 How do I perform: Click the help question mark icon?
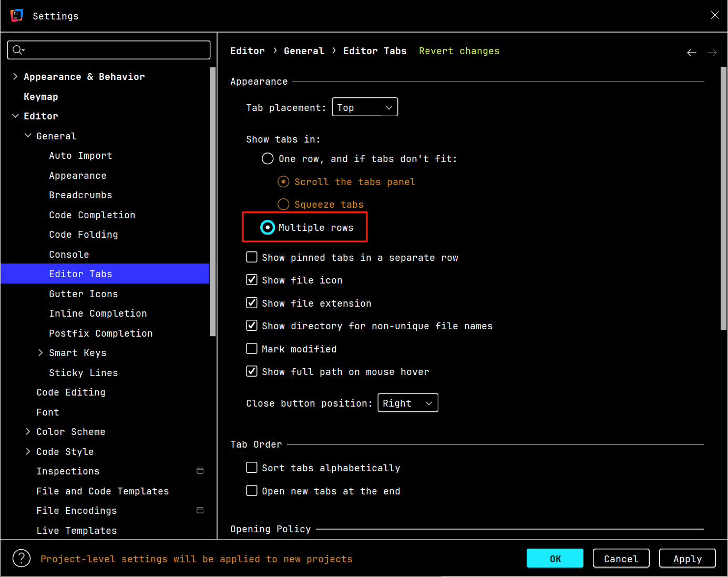(22, 558)
